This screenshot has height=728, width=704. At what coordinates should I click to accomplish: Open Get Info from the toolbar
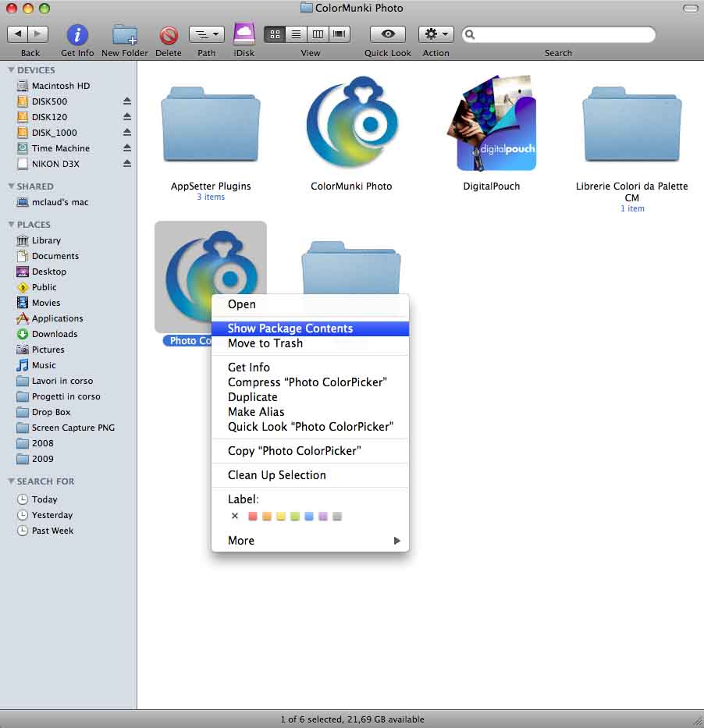[77, 35]
